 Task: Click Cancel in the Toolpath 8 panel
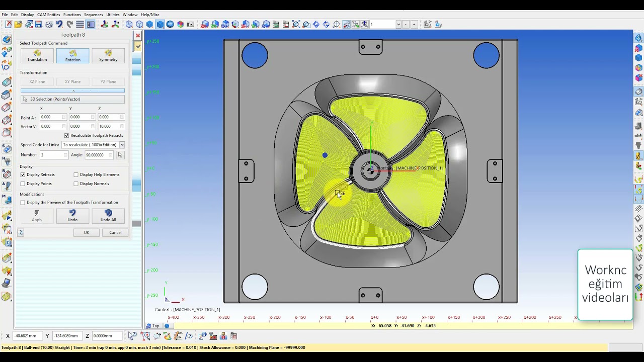115,232
